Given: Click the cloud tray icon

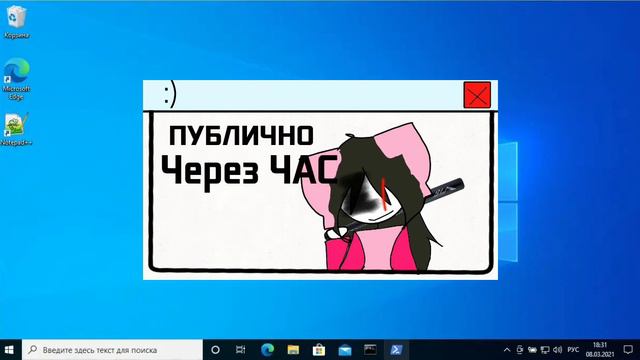Looking at the screenshot, I should (532, 350).
